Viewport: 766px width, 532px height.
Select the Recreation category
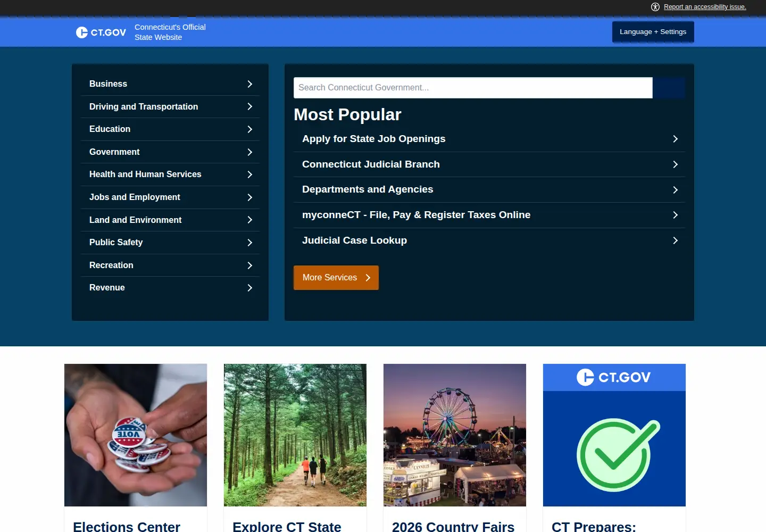coord(170,265)
